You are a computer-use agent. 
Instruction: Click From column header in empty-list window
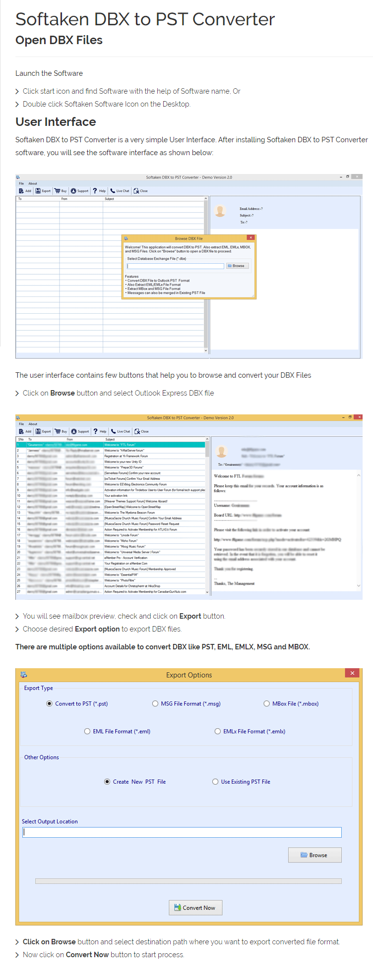coord(81,199)
